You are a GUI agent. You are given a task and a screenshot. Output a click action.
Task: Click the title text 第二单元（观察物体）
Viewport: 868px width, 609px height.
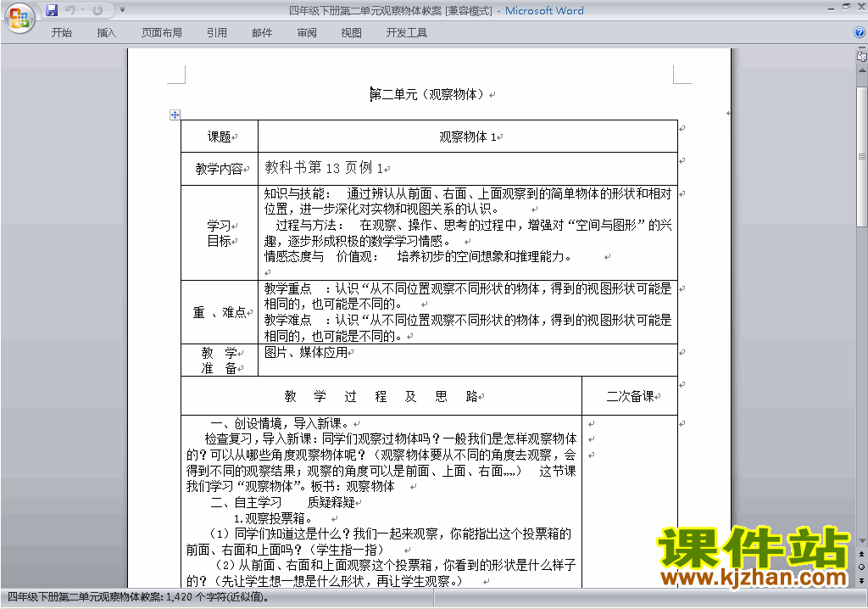(x=429, y=94)
